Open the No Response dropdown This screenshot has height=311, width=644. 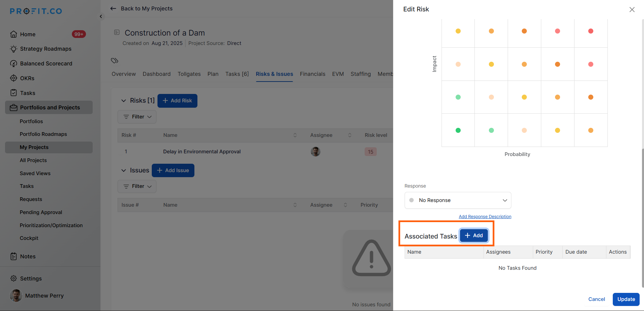click(458, 200)
